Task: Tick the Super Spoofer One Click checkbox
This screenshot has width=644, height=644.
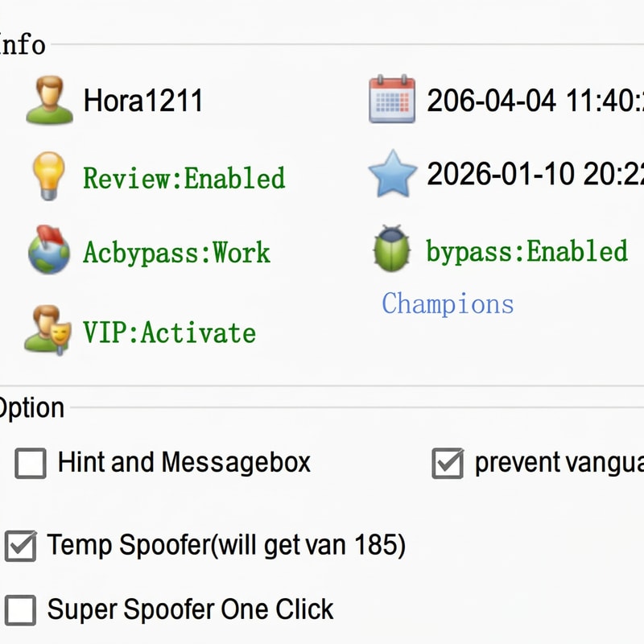Action: (x=20, y=610)
